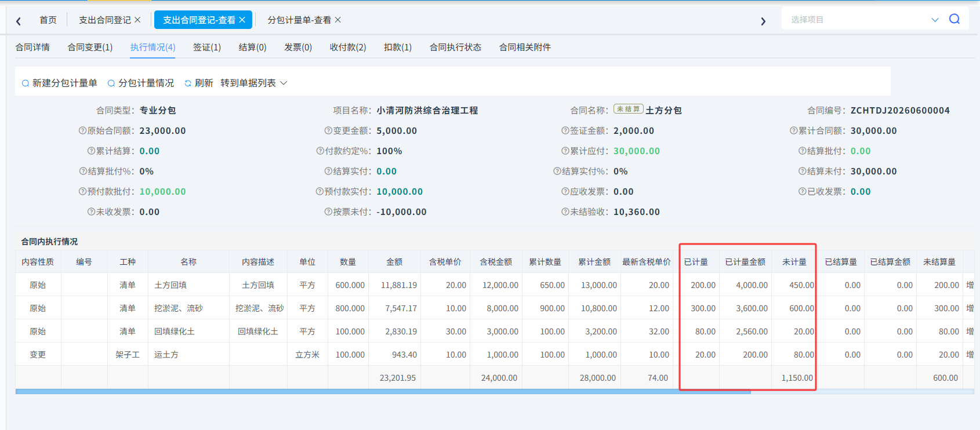Click the search magnifier beside 选择项目
The image size is (980, 430).
coord(954,19)
